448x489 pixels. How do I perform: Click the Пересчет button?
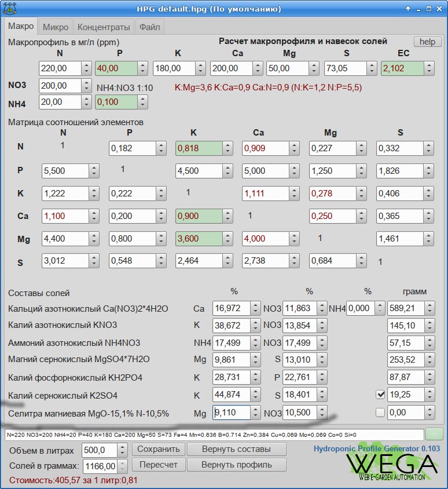point(158,465)
